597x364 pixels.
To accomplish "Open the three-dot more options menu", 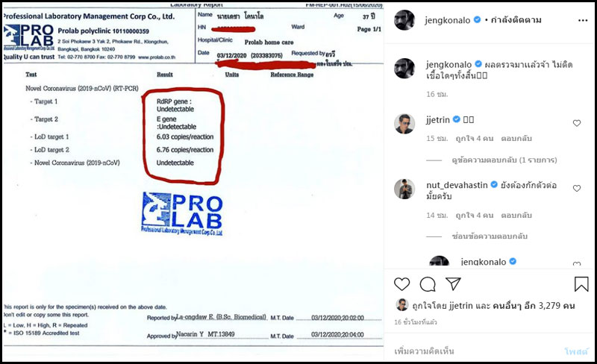I will click(583, 21).
